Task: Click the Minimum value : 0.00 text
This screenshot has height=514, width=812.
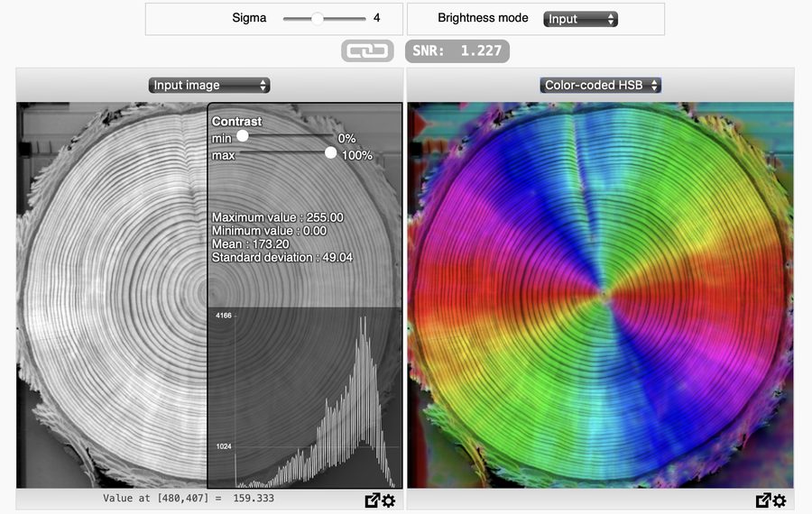Action: 269,231
